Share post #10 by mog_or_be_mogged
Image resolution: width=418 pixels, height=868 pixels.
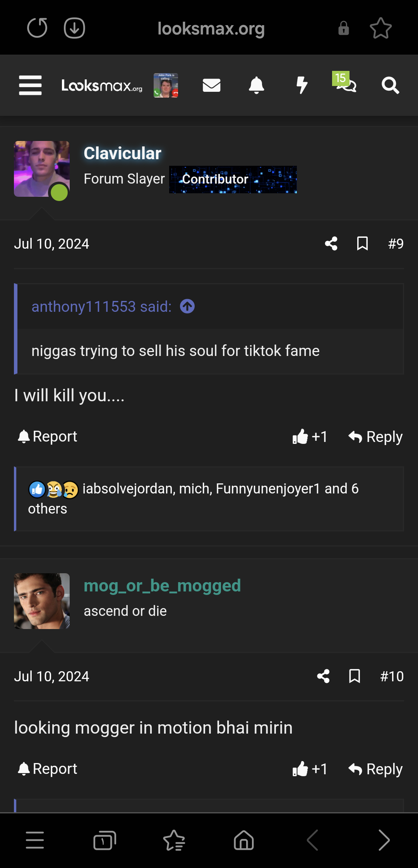coord(323,676)
